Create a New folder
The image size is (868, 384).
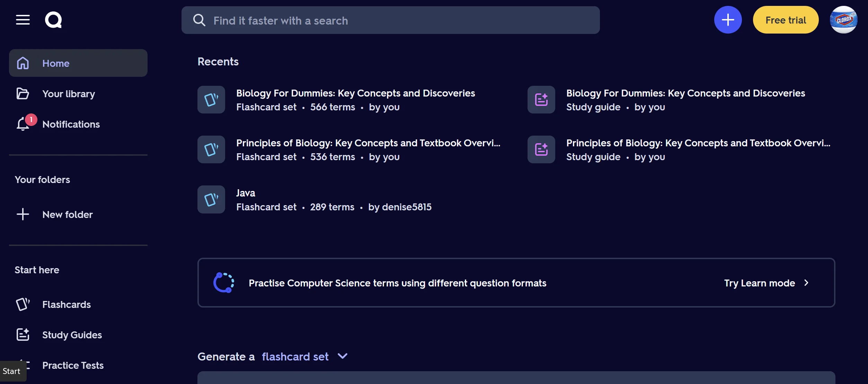click(x=67, y=214)
